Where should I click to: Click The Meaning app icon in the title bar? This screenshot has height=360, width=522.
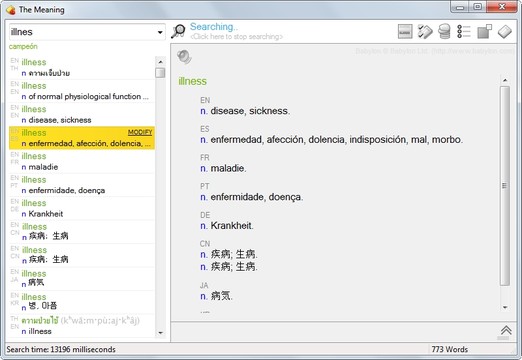(11, 10)
